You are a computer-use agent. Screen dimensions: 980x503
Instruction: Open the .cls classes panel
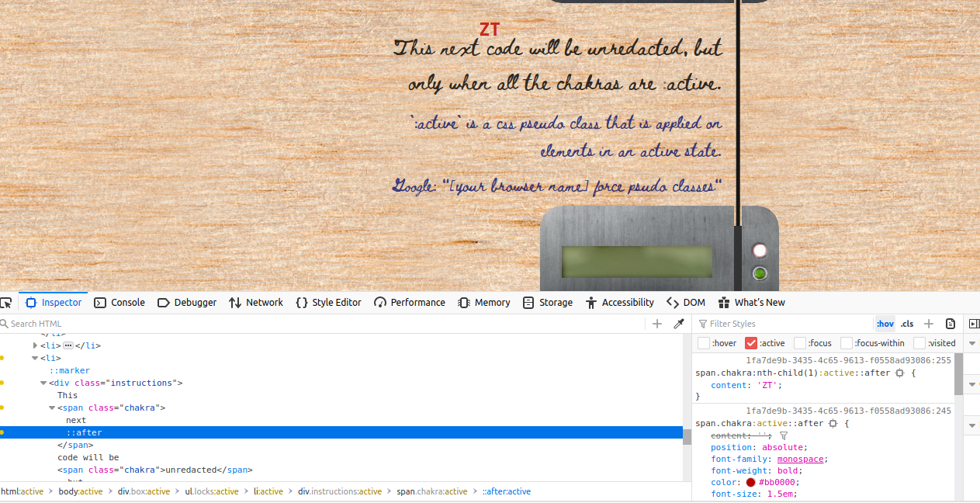click(x=907, y=324)
